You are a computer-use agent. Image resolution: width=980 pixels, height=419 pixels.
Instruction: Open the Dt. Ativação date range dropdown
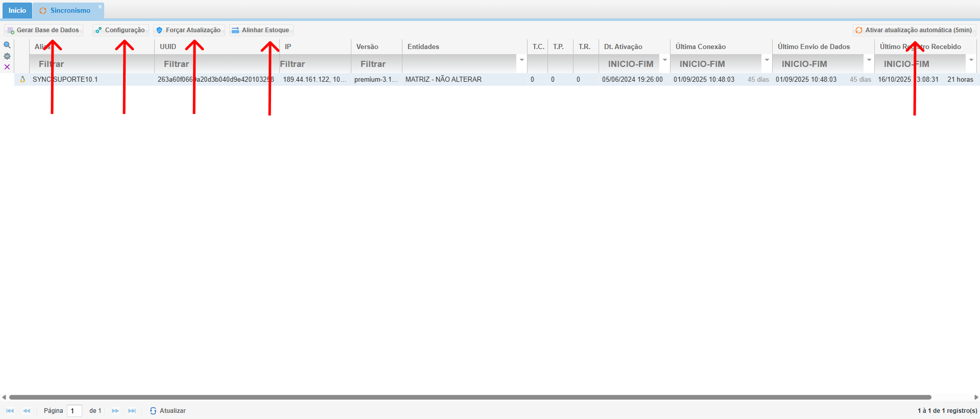[x=664, y=60]
